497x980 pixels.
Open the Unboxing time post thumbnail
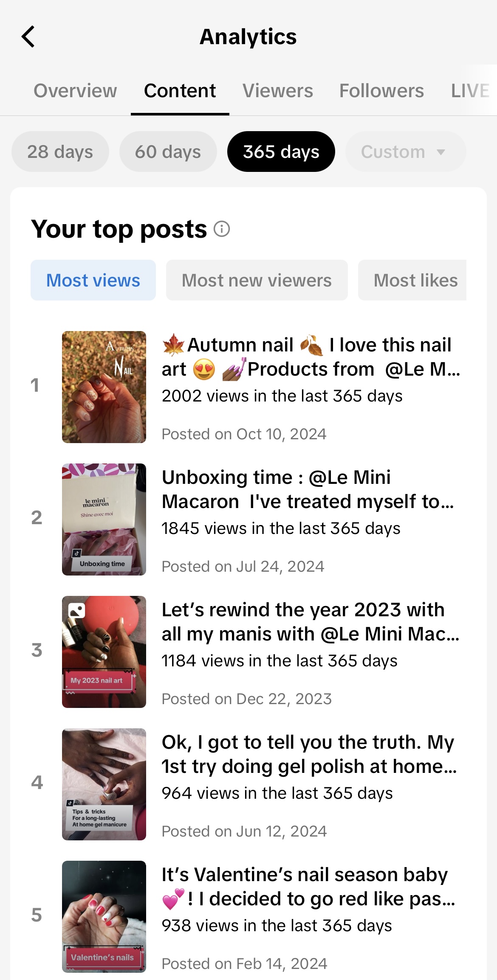pos(104,519)
